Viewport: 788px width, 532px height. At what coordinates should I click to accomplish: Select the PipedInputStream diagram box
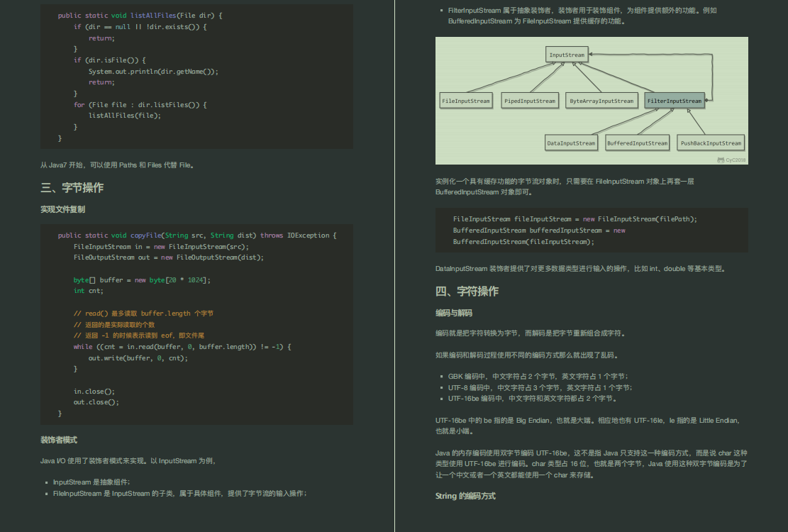click(x=531, y=101)
